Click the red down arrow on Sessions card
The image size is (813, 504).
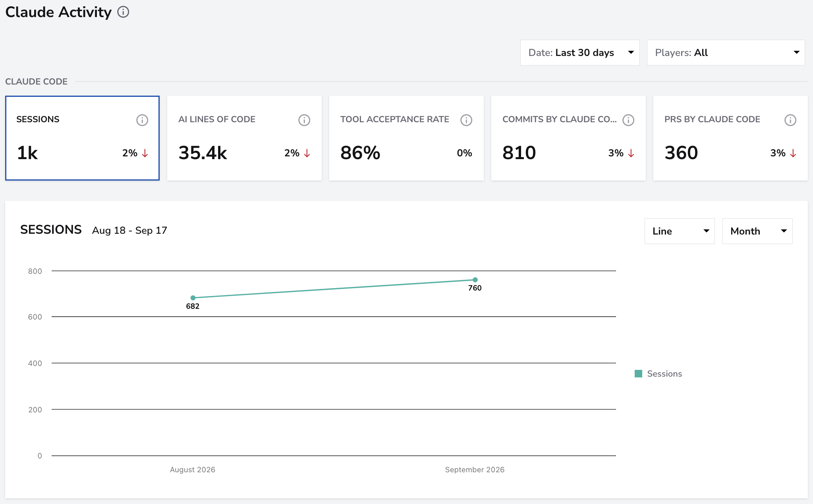pos(145,153)
